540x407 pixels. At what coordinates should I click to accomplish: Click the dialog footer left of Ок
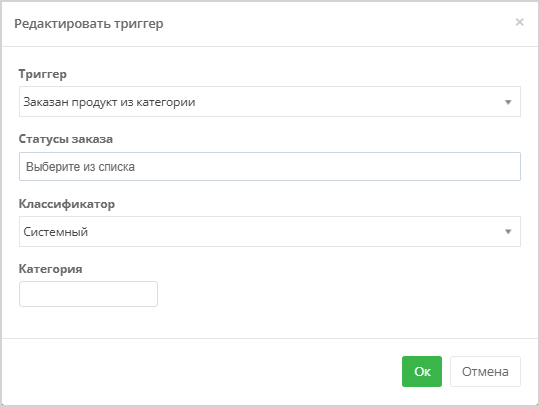(200, 372)
